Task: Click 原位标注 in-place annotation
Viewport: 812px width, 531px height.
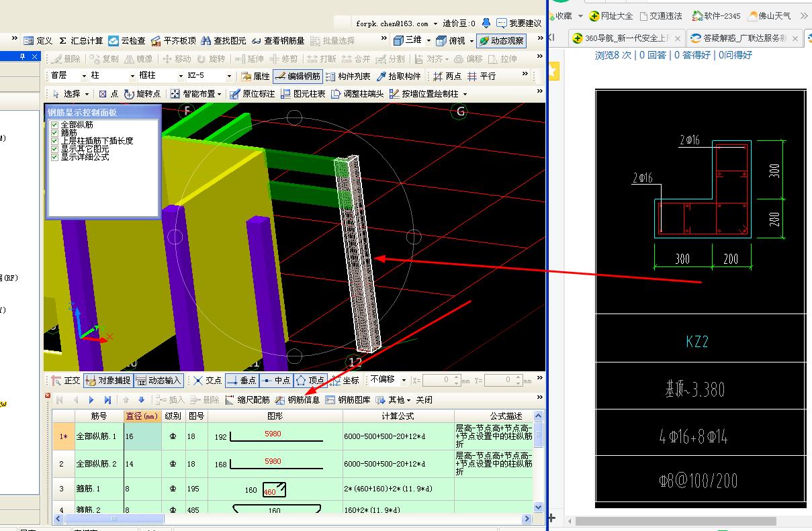Action: click(252, 94)
